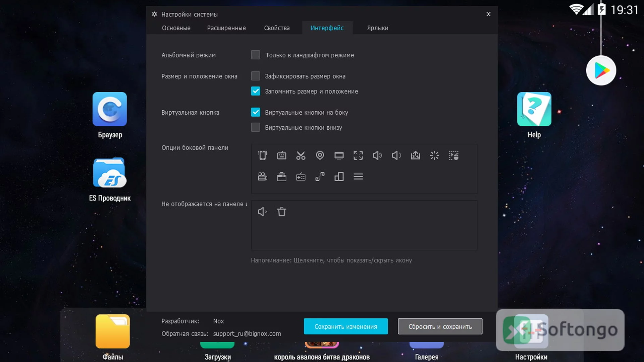This screenshot has width=644, height=362.
Task: Select the macro recorder mouse icon
Action: 454,156
